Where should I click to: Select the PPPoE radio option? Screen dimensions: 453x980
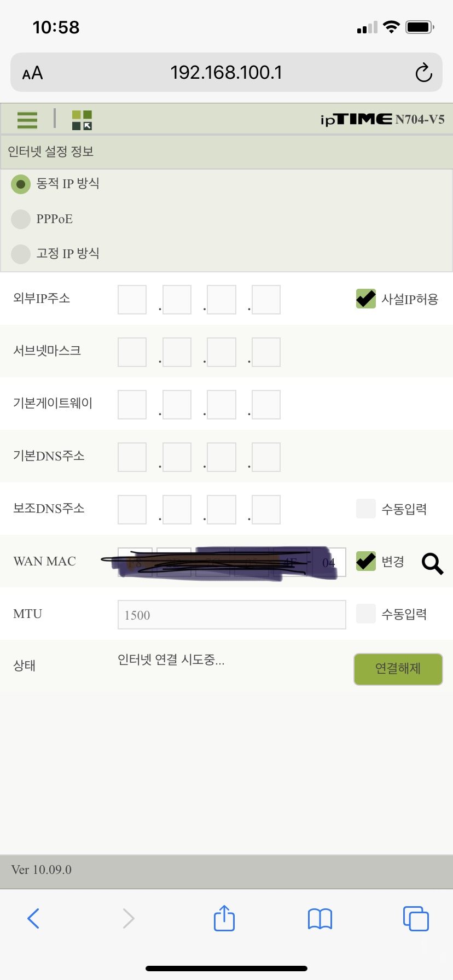pos(21,219)
